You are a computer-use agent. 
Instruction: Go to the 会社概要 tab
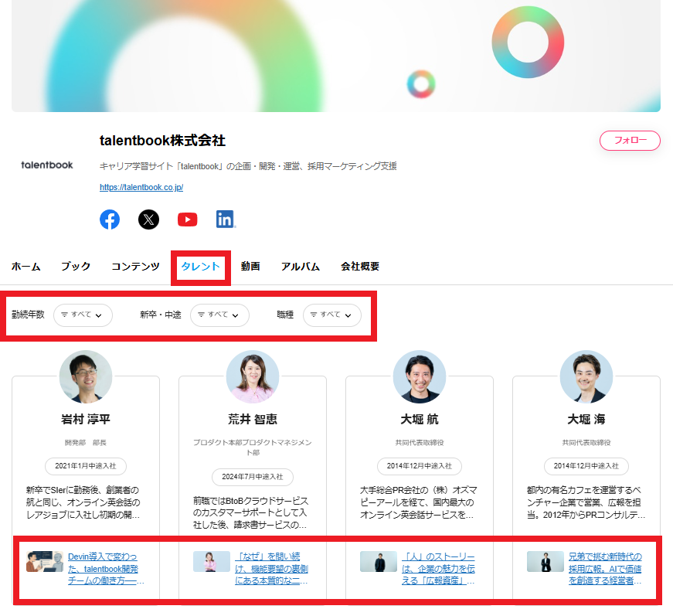(360, 267)
